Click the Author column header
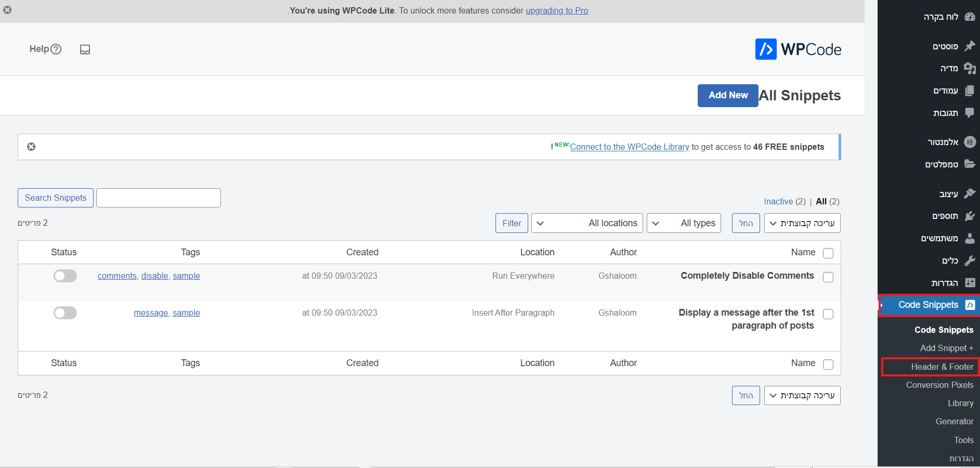 coord(623,252)
